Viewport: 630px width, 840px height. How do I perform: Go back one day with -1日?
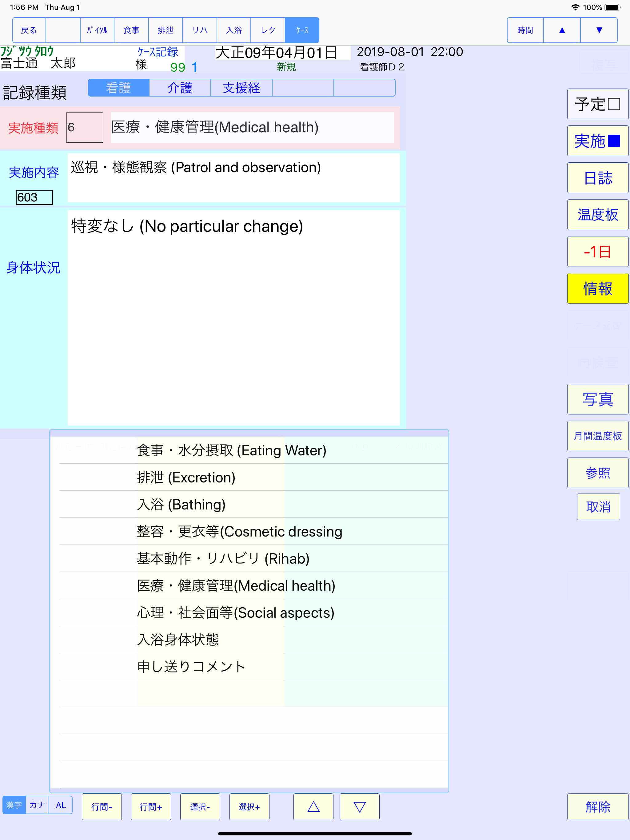click(x=598, y=252)
